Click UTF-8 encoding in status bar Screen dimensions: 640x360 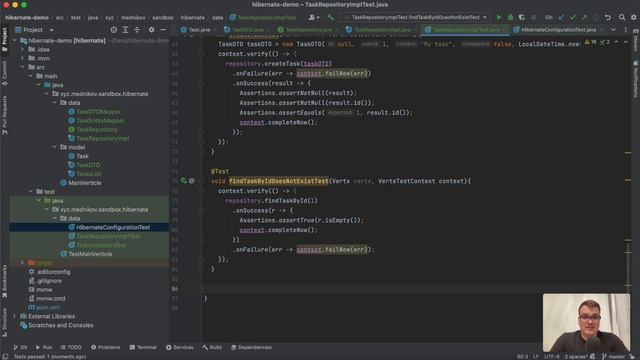pos(552,356)
